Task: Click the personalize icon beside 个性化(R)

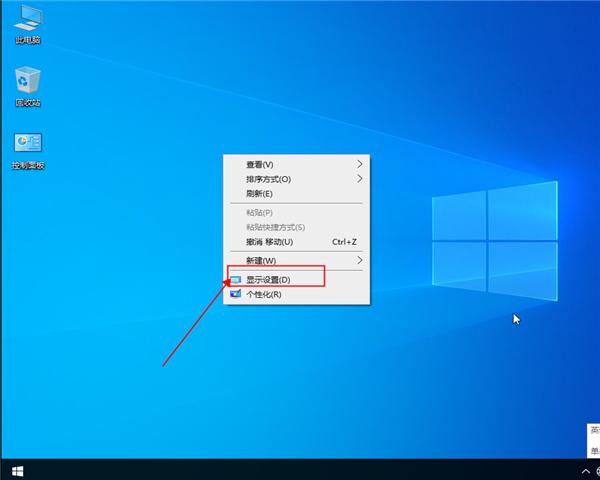Action: 235,294
